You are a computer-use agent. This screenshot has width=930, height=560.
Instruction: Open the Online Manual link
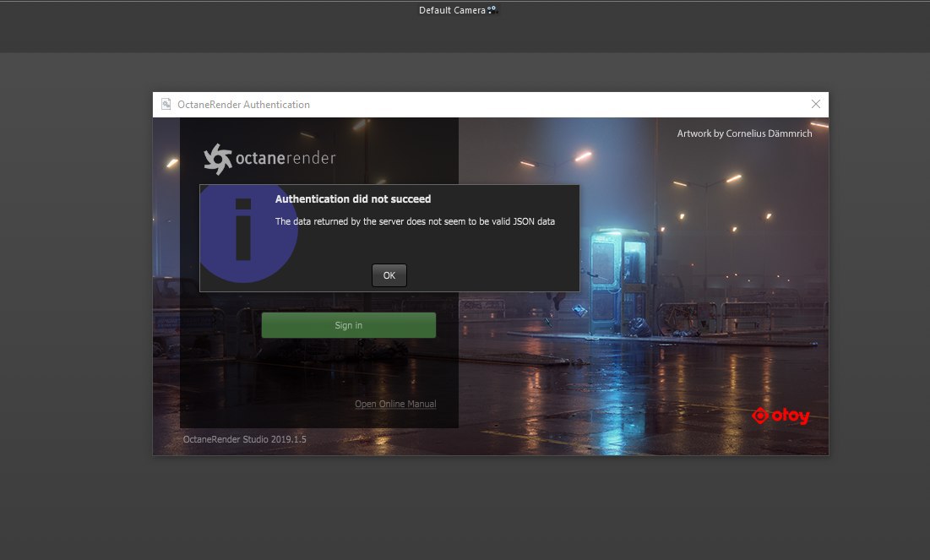tap(395, 404)
